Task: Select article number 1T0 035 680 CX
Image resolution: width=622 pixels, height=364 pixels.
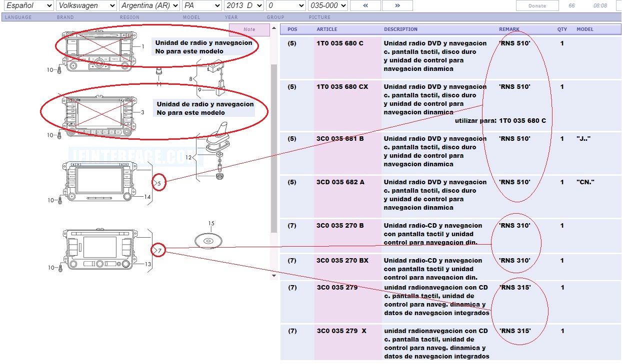Action: click(342, 87)
